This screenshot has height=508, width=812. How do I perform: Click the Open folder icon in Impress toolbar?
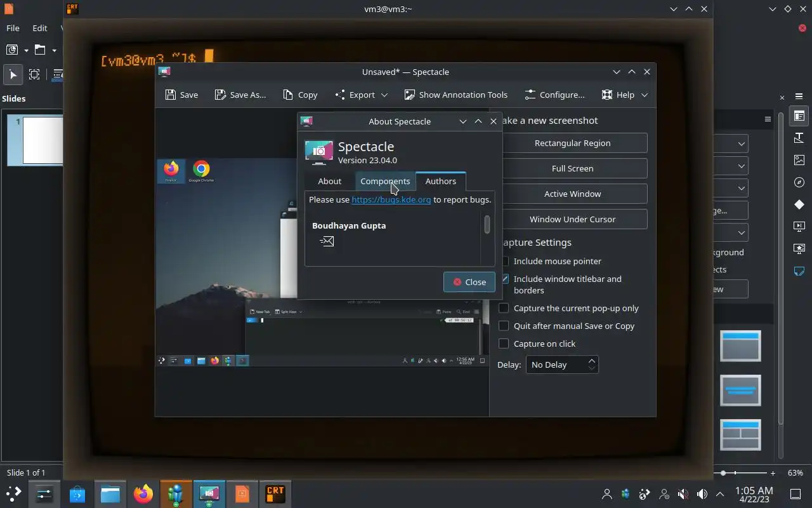[40, 50]
